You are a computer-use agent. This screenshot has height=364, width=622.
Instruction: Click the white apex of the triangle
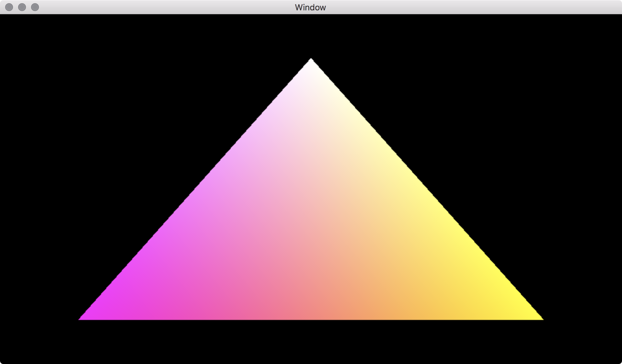coord(310,65)
